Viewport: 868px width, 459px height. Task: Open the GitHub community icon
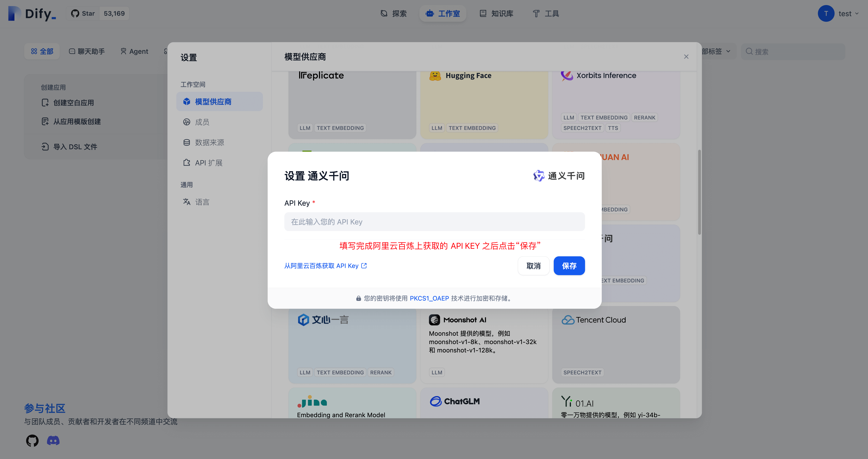(x=32, y=440)
